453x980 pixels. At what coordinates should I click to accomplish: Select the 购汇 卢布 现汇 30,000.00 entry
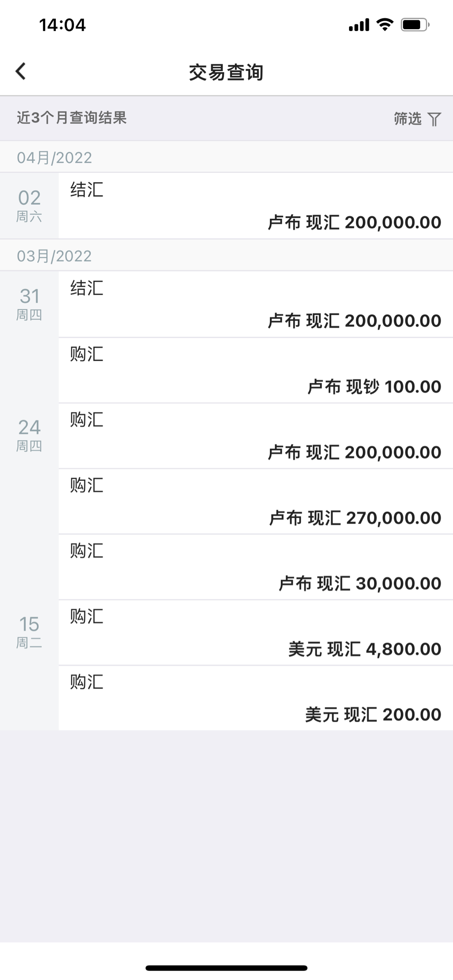[256, 567]
